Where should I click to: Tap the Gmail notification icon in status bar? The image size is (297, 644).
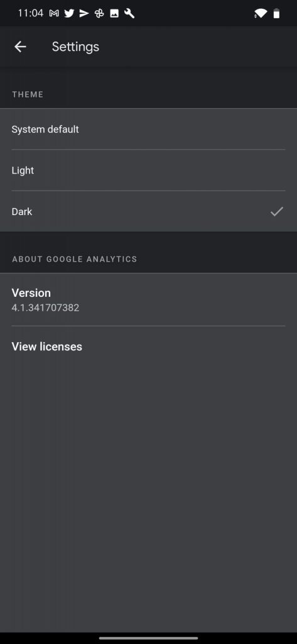click(x=54, y=14)
